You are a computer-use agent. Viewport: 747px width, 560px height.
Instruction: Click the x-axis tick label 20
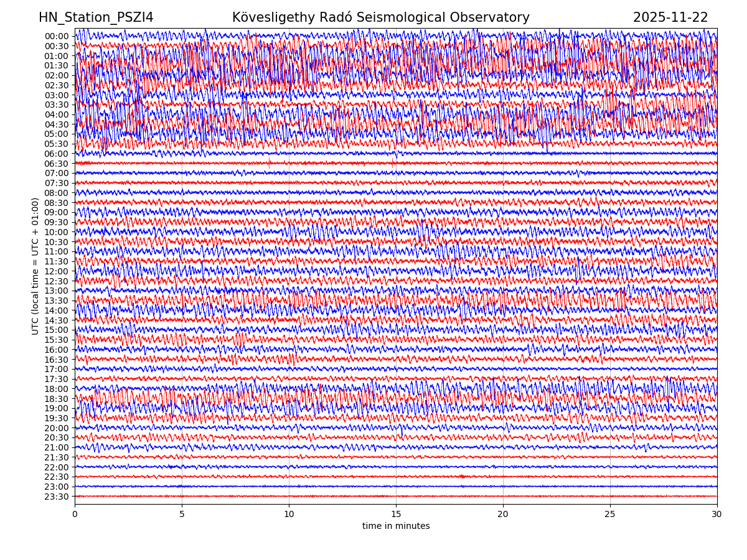tap(503, 514)
